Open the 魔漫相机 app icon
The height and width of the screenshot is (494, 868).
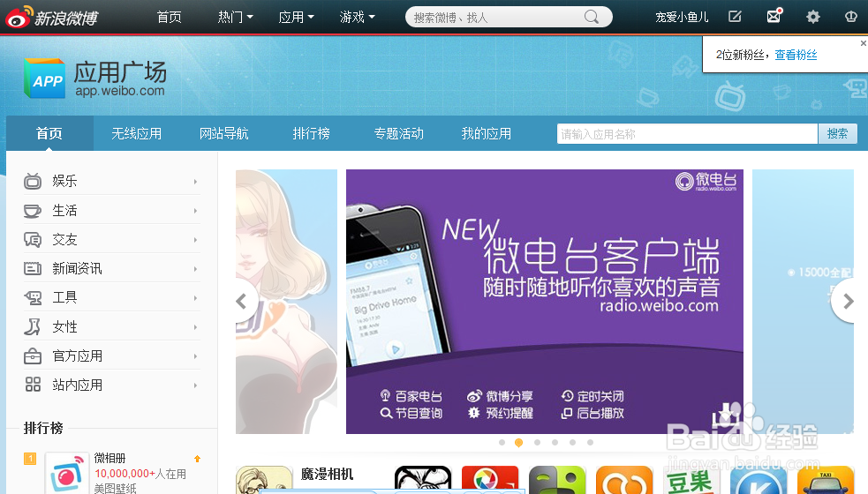tap(264, 480)
